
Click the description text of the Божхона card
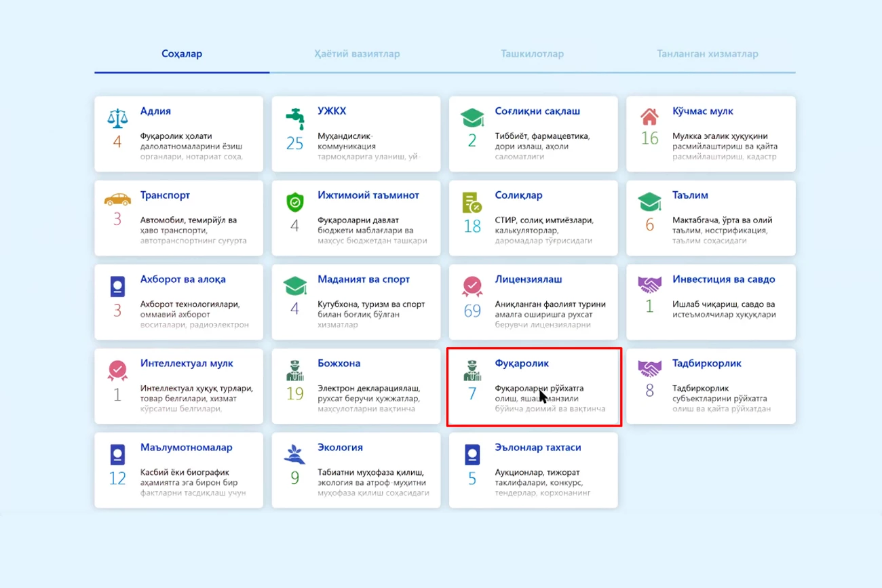369,398
